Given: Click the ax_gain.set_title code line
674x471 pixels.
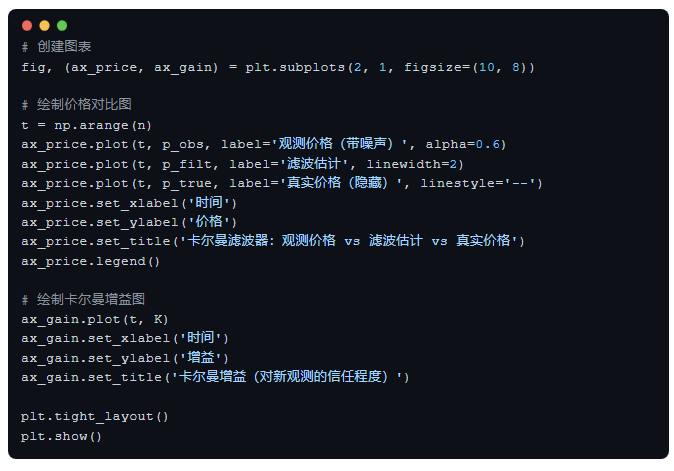Looking at the screenshot, I should tap(215, 377).
